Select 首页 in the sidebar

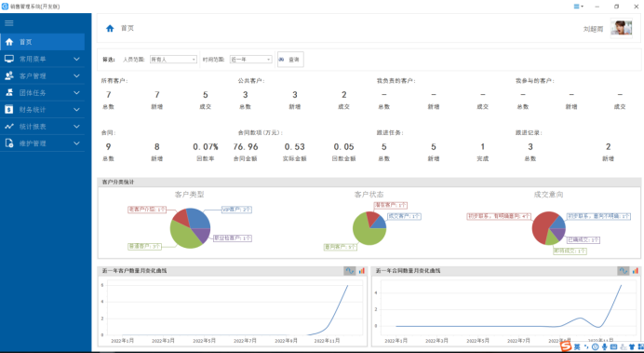[x=42, y=42]
